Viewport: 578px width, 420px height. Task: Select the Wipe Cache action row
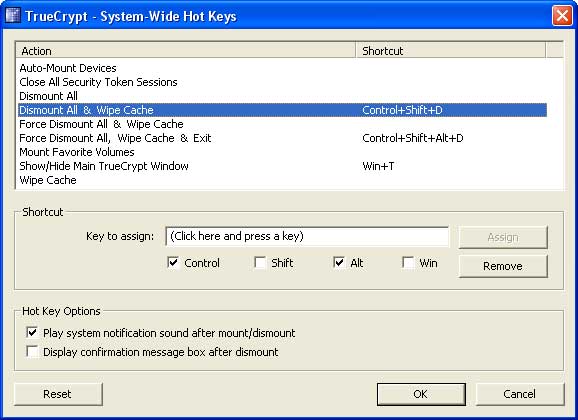(x=282, y=180)
